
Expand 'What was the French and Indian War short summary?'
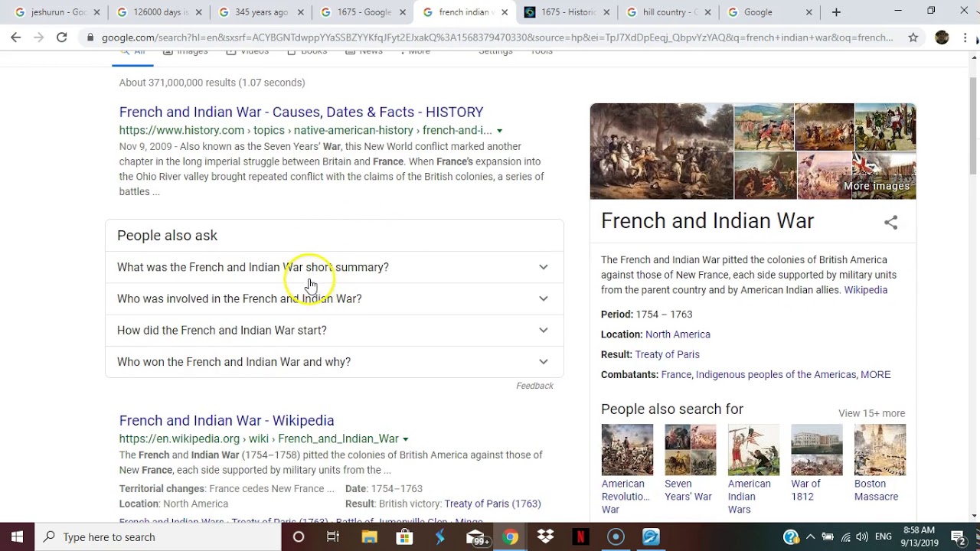click(x=334, y=267)
